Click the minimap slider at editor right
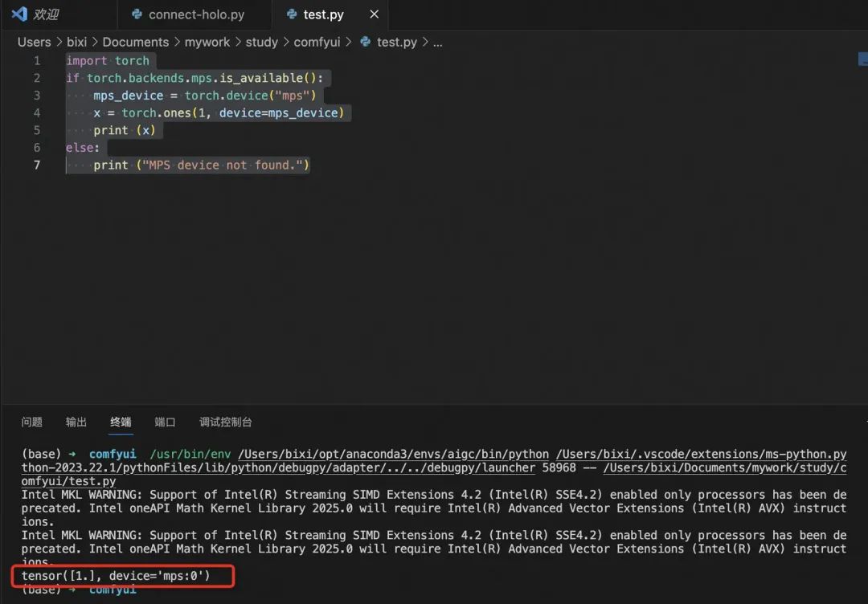 point(863,59)
